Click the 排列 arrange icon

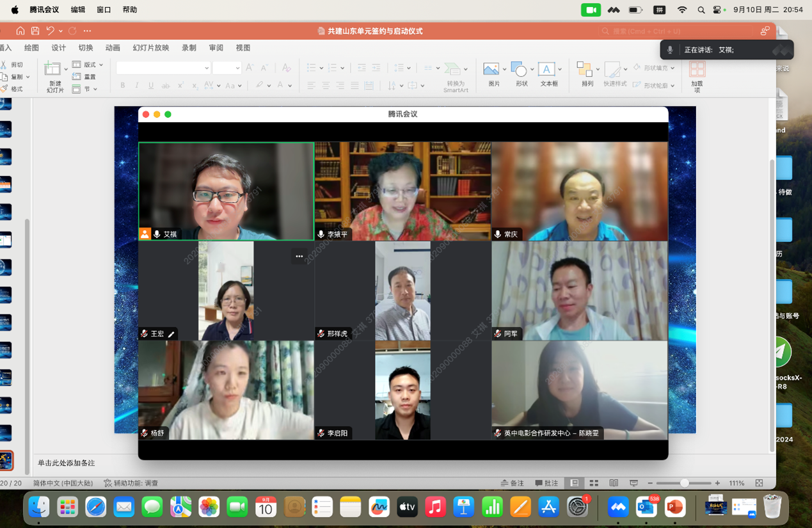click(585, 70)
